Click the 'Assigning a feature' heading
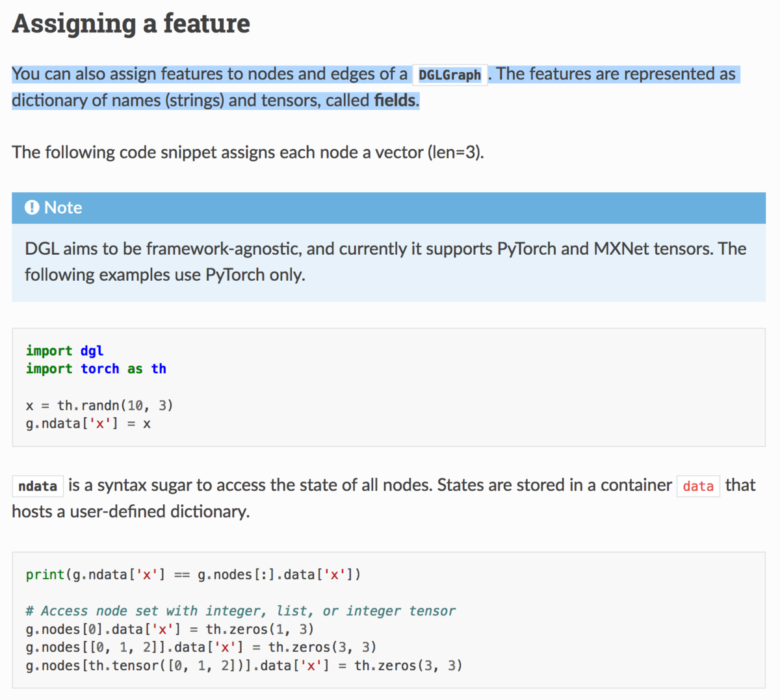The width and height of the screenshot is (780, 700). coord(131,23)
